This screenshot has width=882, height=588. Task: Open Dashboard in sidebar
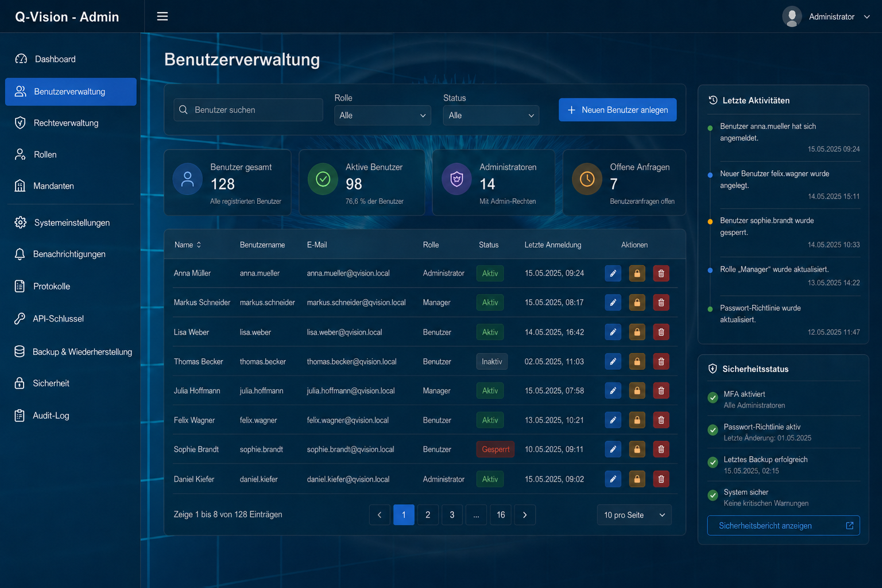(x=71, y=59)
